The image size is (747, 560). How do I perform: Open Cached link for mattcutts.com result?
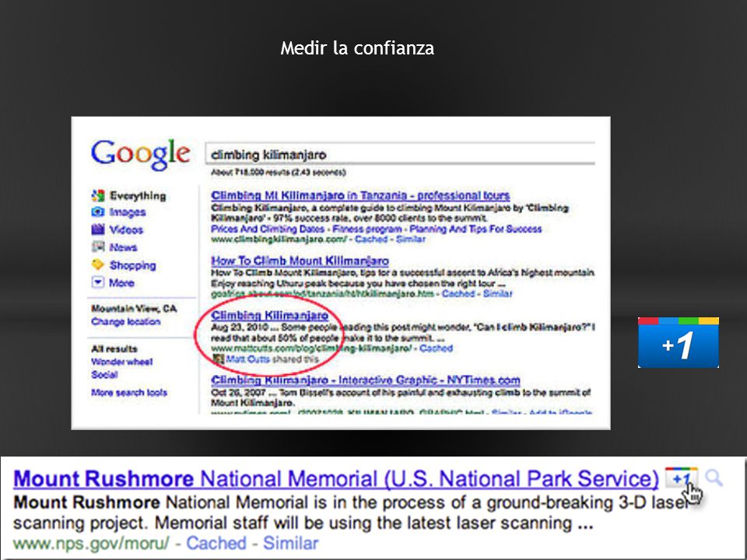point(436,348)
